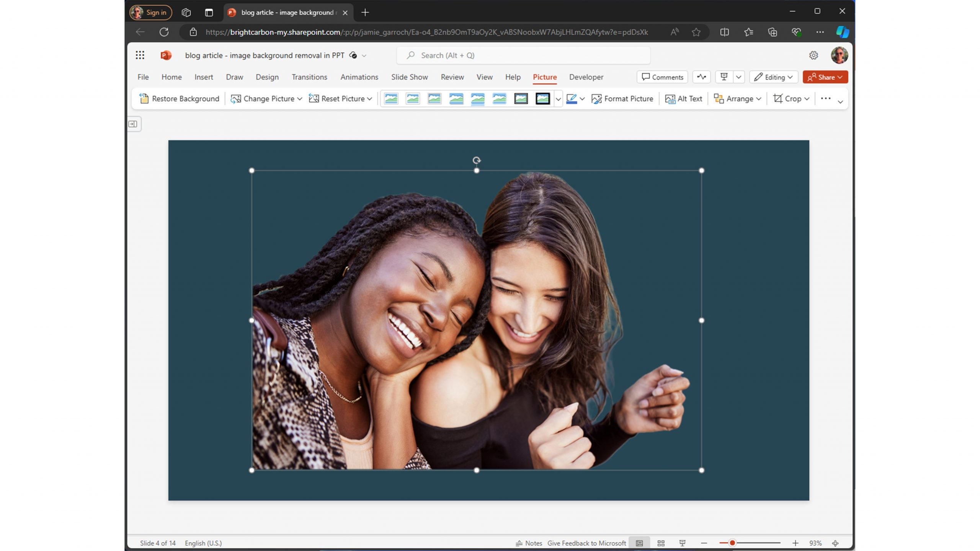Click the Picture ribbon tab
Image resolution: width=980 pixels, height=551 pixels.
(544, 77)
